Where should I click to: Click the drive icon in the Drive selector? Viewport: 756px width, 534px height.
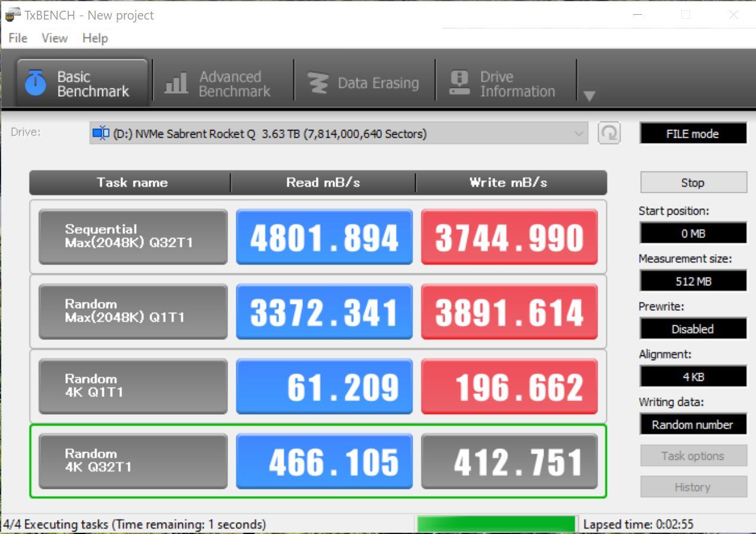click(101, 133)
